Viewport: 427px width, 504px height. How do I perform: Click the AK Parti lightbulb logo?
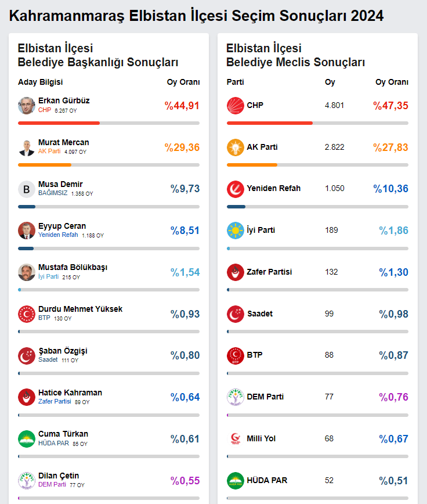[x=236, y=147]
